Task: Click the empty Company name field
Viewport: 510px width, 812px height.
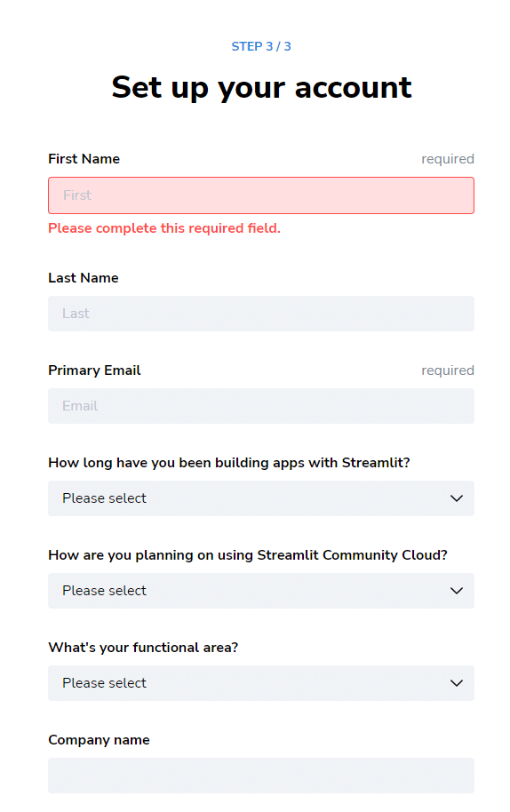Action: tap(261, 776)
